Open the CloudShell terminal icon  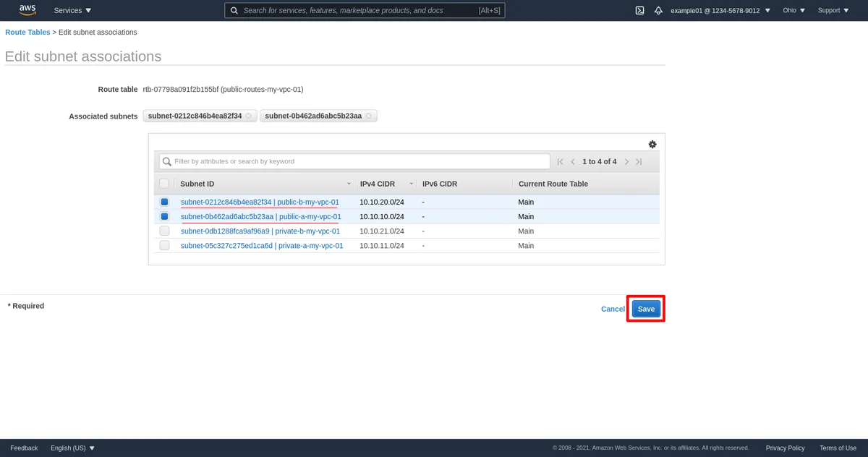pos(639,11)
